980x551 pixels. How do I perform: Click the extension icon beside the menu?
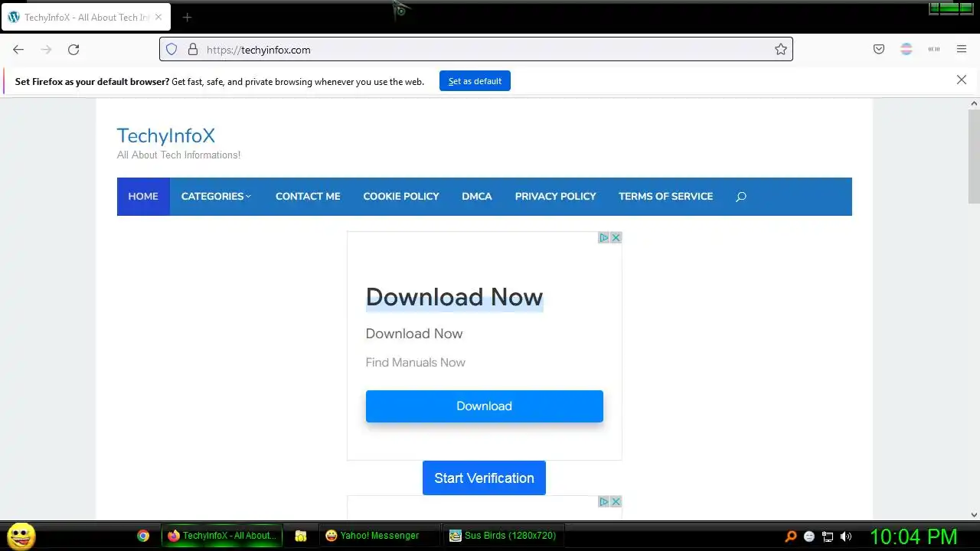click(934, 50)
